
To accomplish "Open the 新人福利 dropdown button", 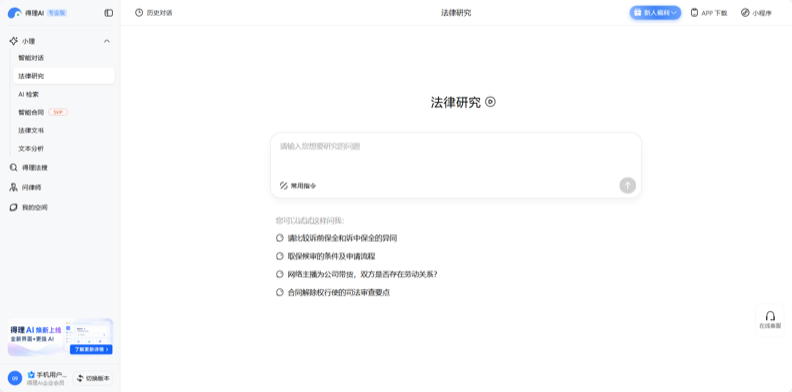I will [x=655, y=13].
